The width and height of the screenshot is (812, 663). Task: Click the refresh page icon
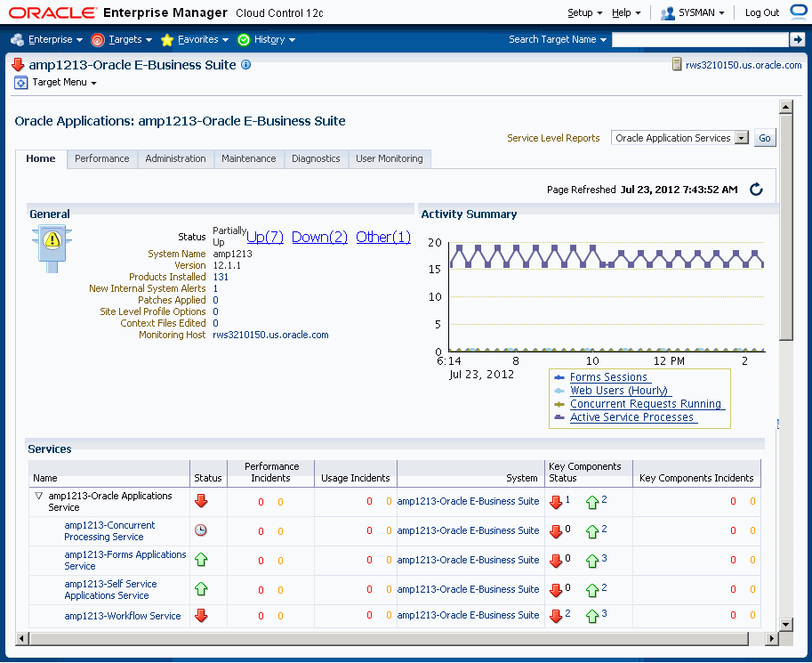[756, 190]
